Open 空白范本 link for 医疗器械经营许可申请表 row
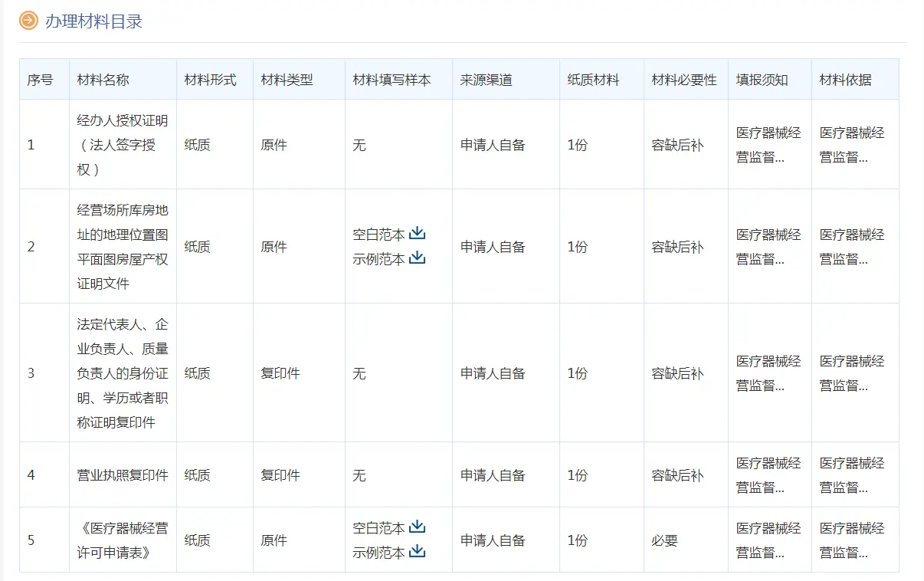 378,527
